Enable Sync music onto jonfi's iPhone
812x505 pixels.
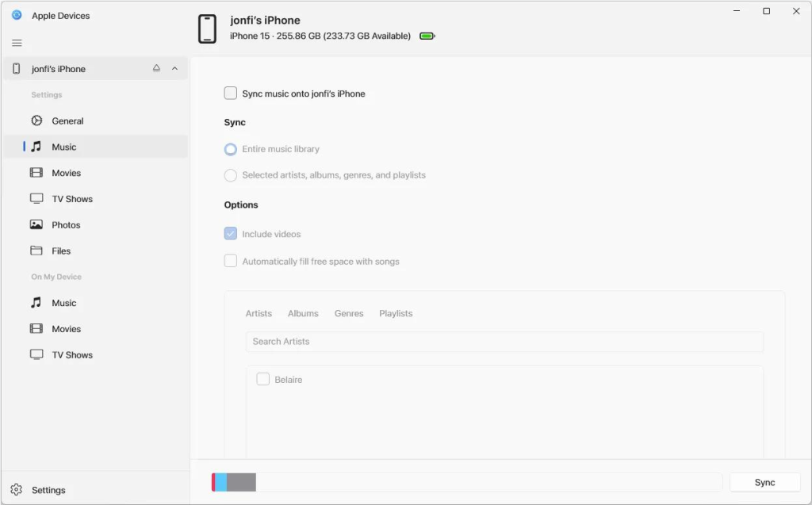[x=231, y=94]
